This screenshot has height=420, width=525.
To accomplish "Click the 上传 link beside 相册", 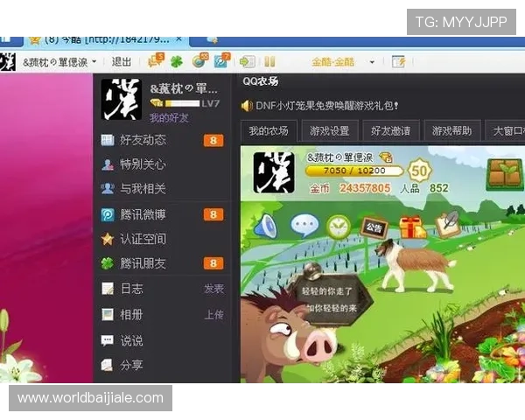I will [214, 314].
